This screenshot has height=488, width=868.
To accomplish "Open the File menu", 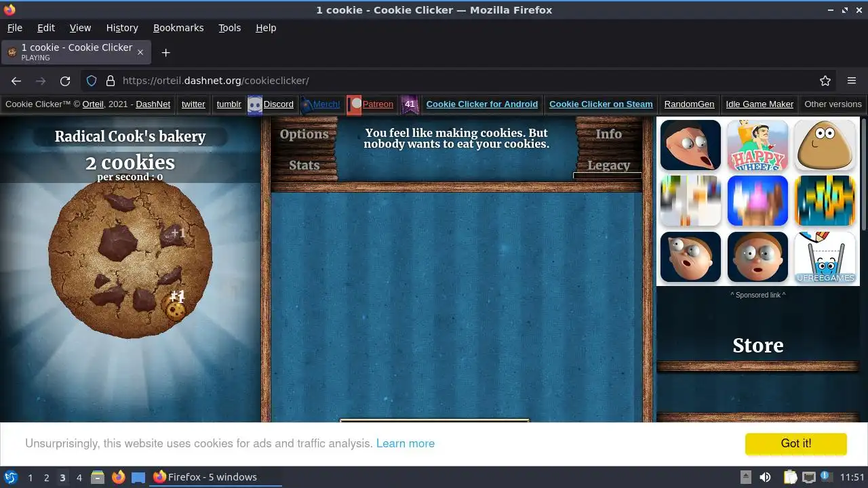I will (14, 28).
